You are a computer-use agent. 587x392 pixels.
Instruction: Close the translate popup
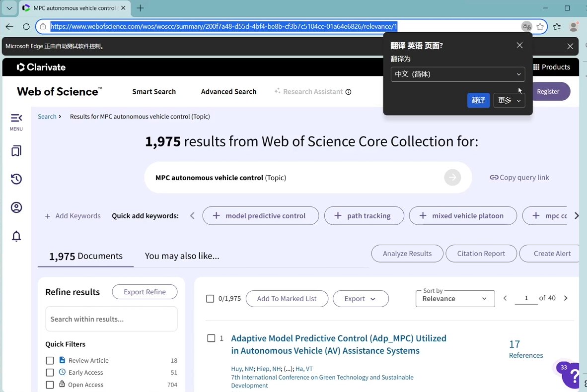point(519,45)
